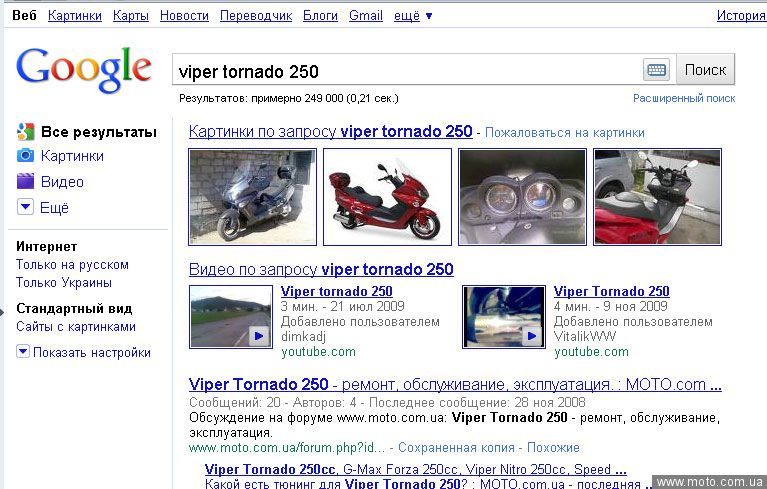This screenshot has height=489, width=767.
Task: Click the 'Поиск' search button
Action: [x=705, y=70]
